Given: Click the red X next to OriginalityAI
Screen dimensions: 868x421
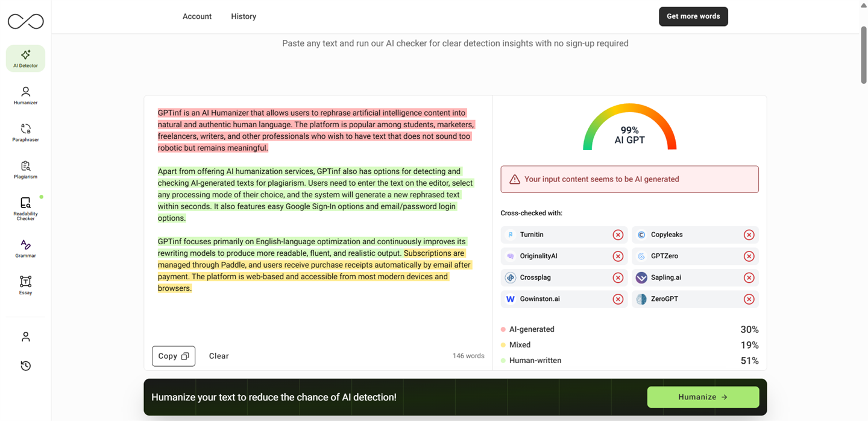Looking at the screenshot, I should coord(618,256).
